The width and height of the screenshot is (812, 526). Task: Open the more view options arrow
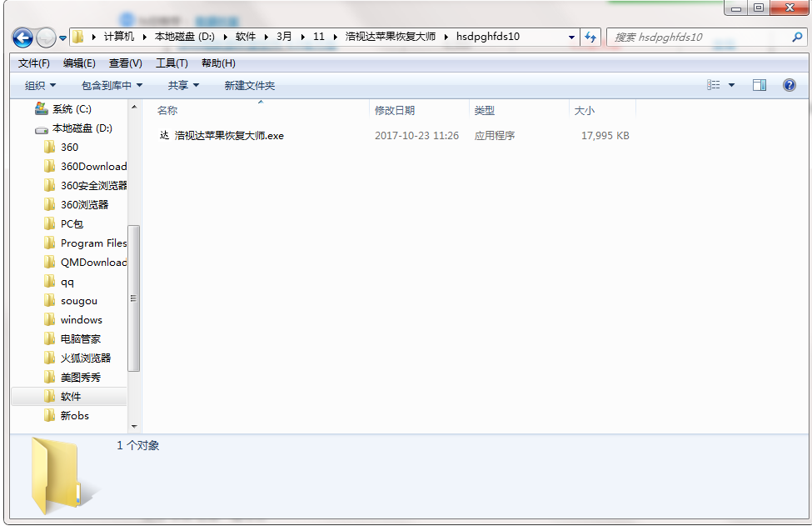click(x=732, y=86)
